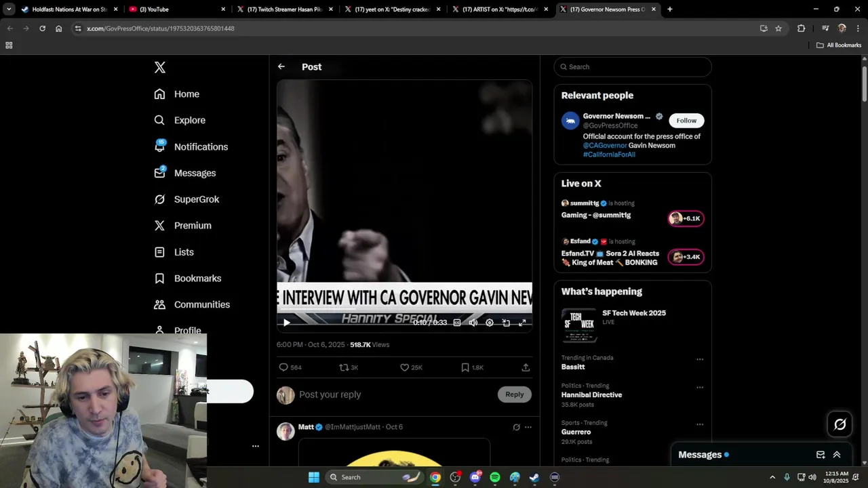This screenshot has width=868, height=488.
Task: Open Chrome extensions puzzle icon
Action: point(802,28)
